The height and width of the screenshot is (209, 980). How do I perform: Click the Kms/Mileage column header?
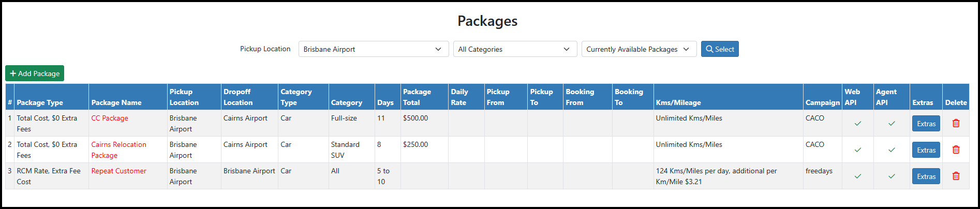(678, 102)
